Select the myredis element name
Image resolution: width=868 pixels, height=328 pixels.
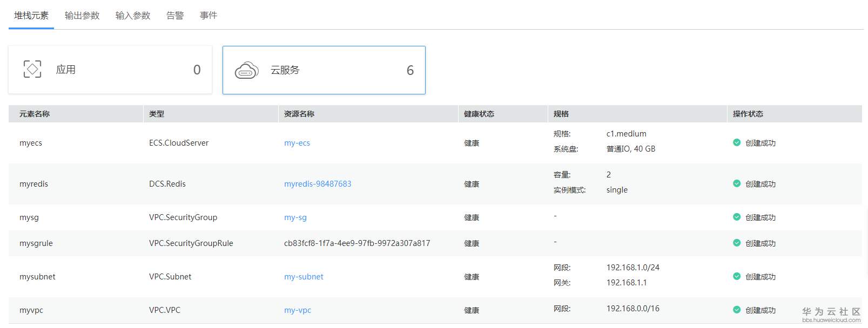[x=33, y=184]
